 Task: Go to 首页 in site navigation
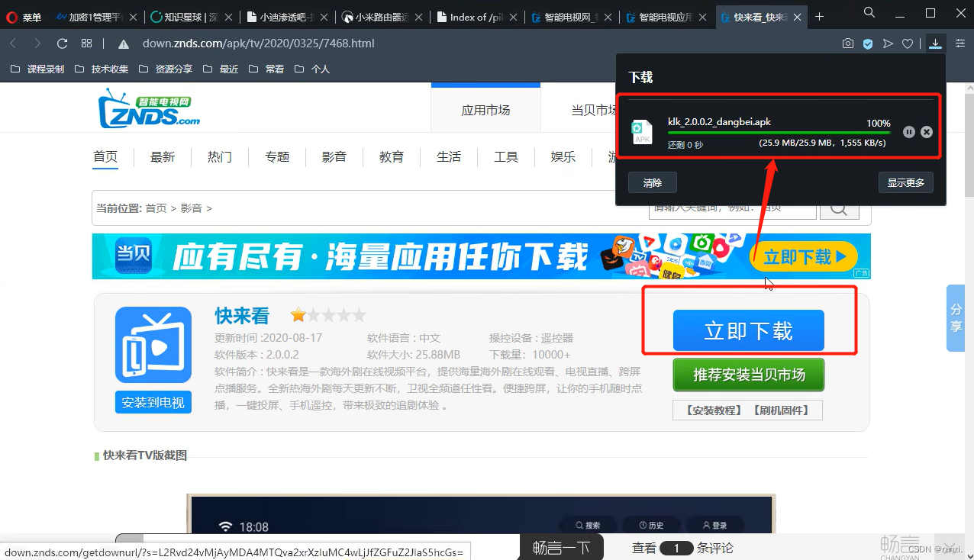click(x=105, y=156)
